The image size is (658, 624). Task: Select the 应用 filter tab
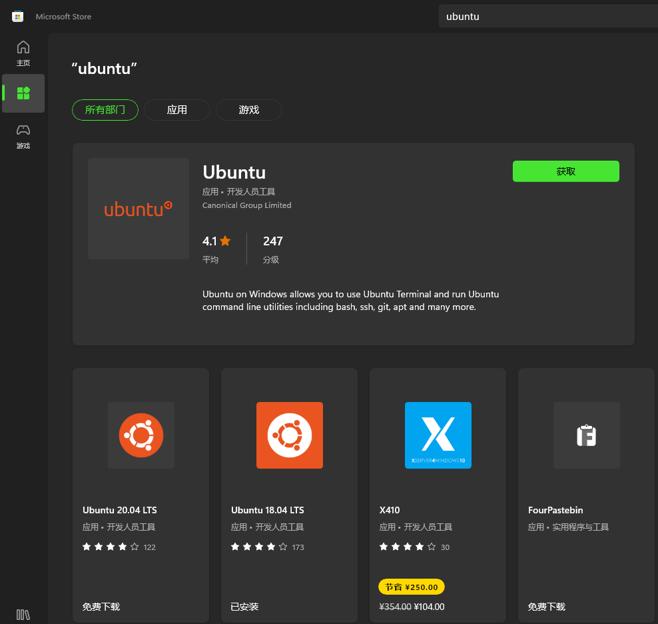177,110
